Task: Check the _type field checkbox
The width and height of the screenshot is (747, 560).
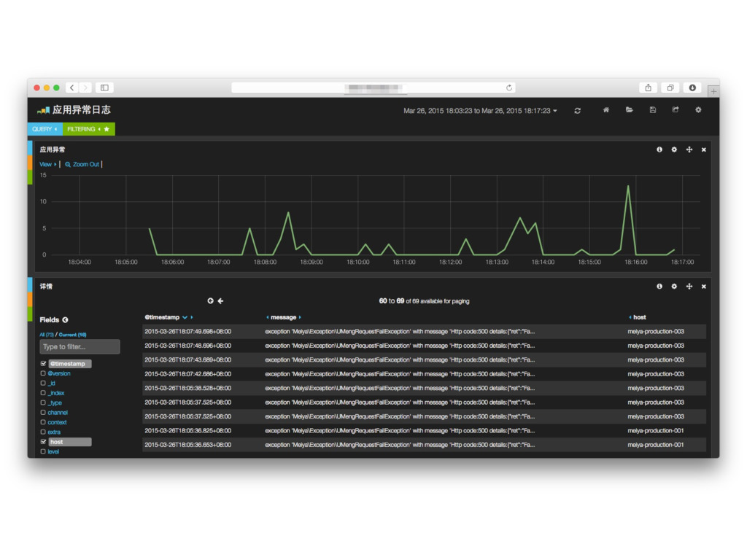Action: click(43, 402)
